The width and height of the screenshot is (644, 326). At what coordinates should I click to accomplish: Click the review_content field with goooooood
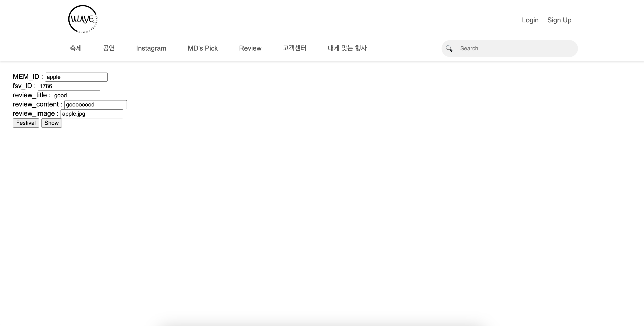(95, 105)
